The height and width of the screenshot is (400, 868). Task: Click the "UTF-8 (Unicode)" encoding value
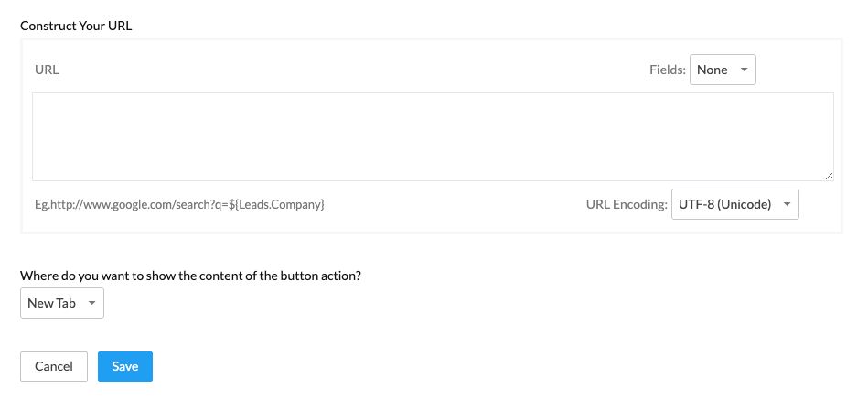[724, 204]
